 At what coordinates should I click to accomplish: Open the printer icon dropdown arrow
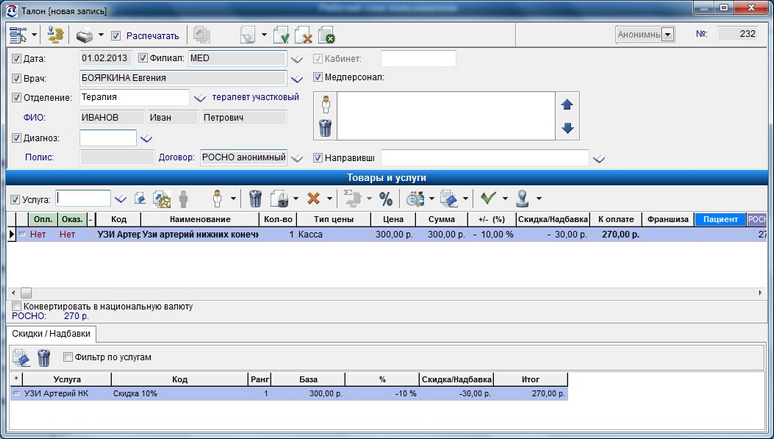tap(101, 35)
